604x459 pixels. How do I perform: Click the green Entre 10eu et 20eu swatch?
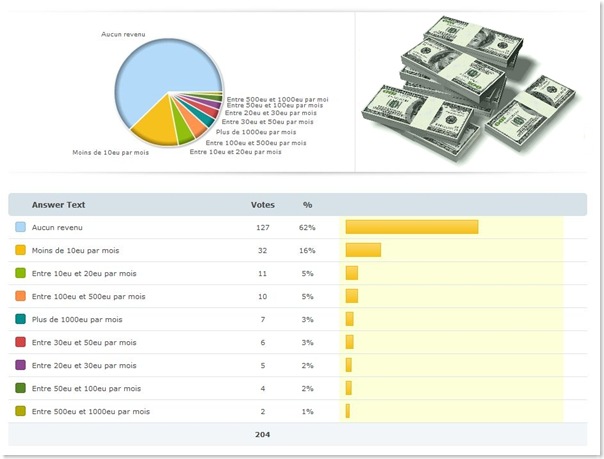pos(20,273)
